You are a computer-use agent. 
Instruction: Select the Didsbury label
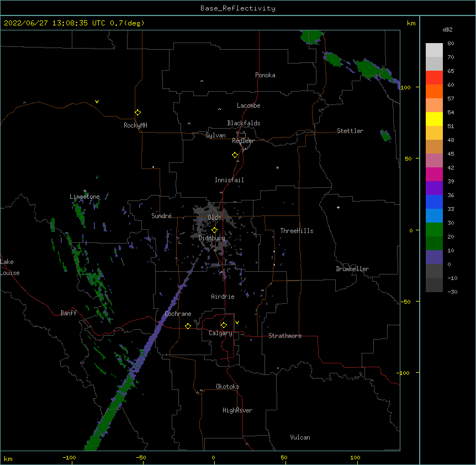coord(212,238)
